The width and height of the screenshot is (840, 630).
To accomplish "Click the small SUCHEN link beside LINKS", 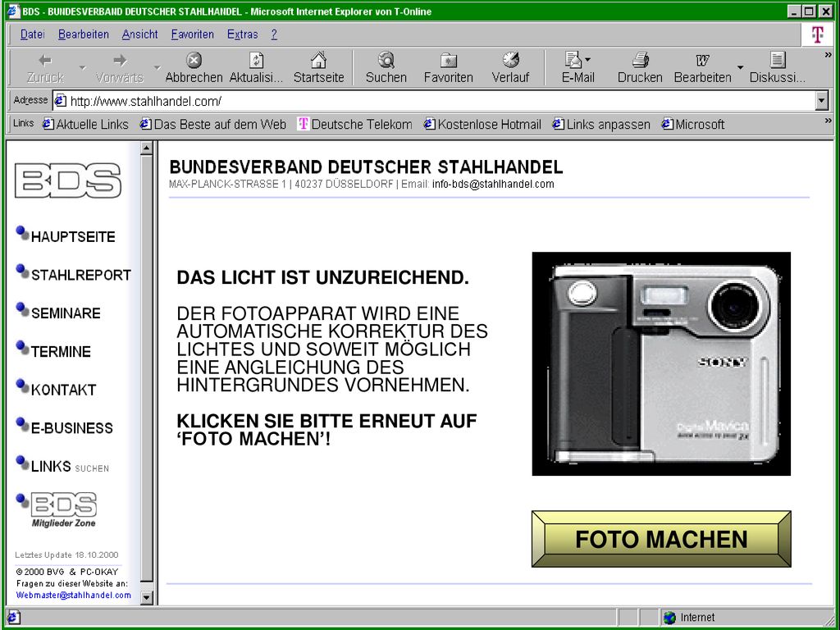I will click(92, 468).
